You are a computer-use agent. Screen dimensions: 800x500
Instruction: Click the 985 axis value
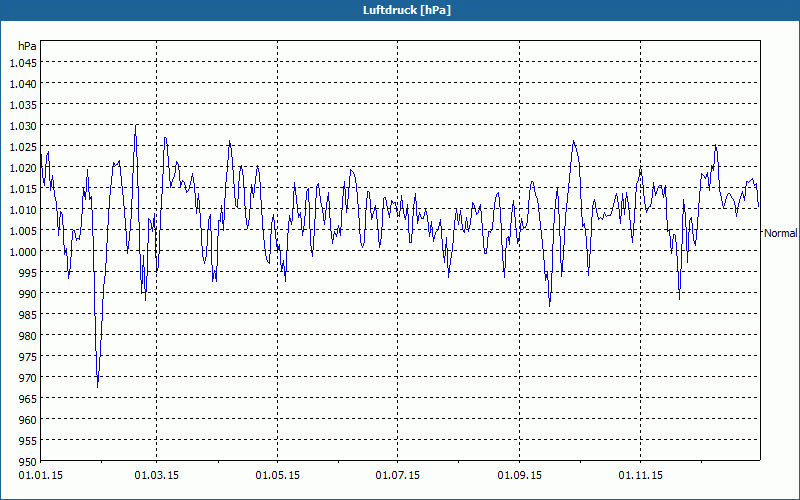(28, 314)
